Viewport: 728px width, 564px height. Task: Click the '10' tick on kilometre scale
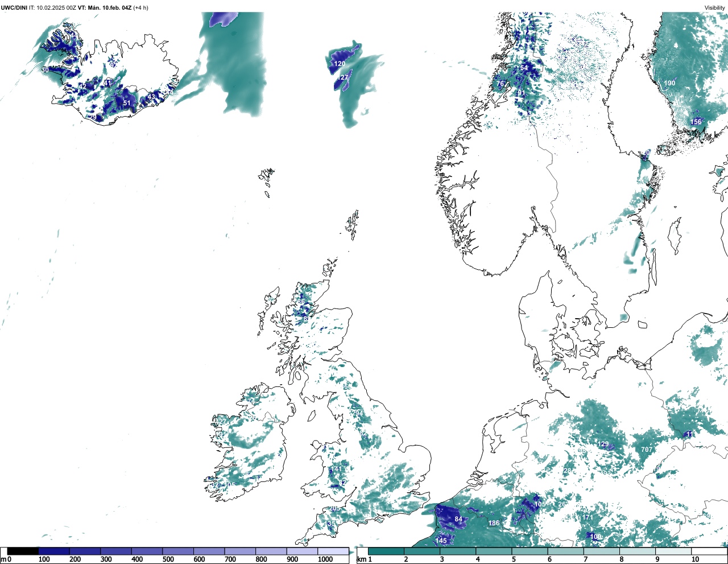pyautogui.click(x=695, y=559)
